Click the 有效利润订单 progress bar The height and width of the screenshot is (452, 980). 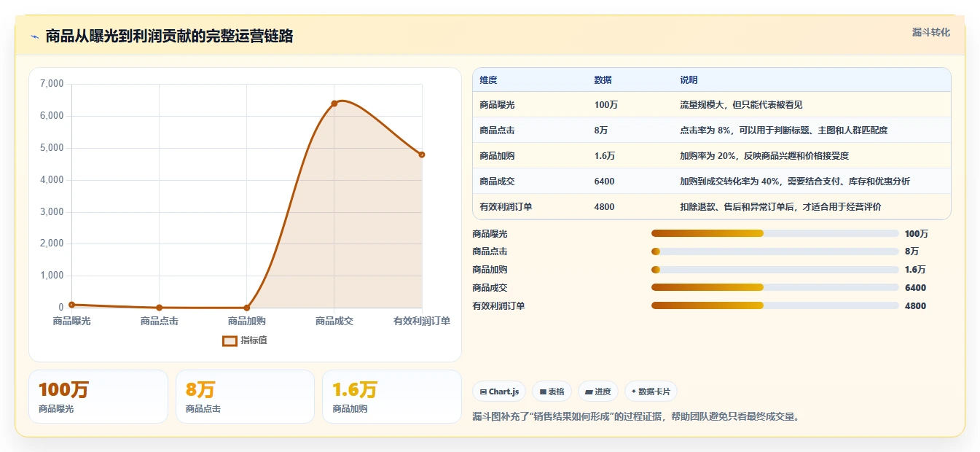coord(775,305)
